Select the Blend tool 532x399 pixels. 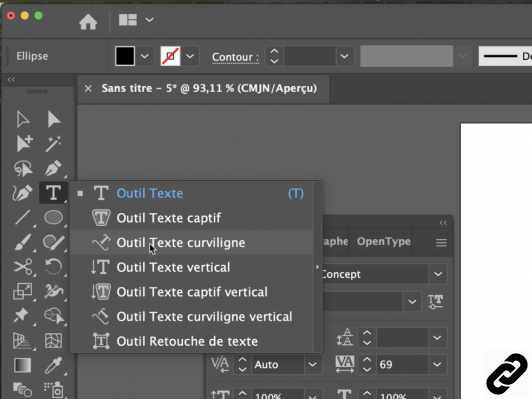pyautogui.click(x=23, y=390)
